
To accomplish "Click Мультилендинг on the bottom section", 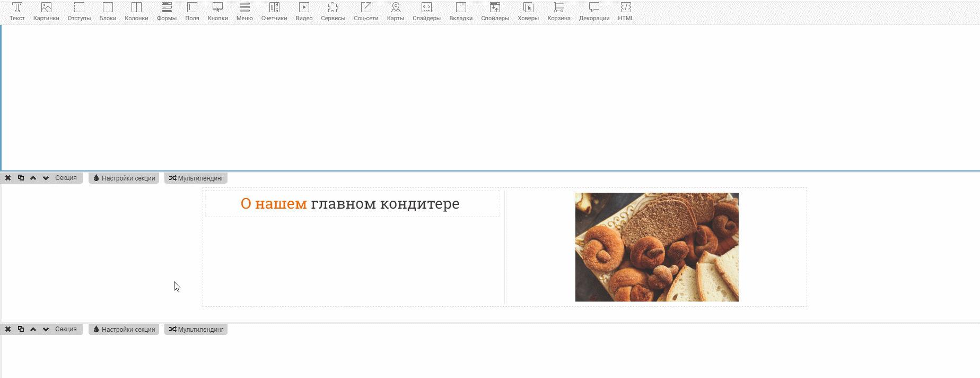I will (196, 330).
